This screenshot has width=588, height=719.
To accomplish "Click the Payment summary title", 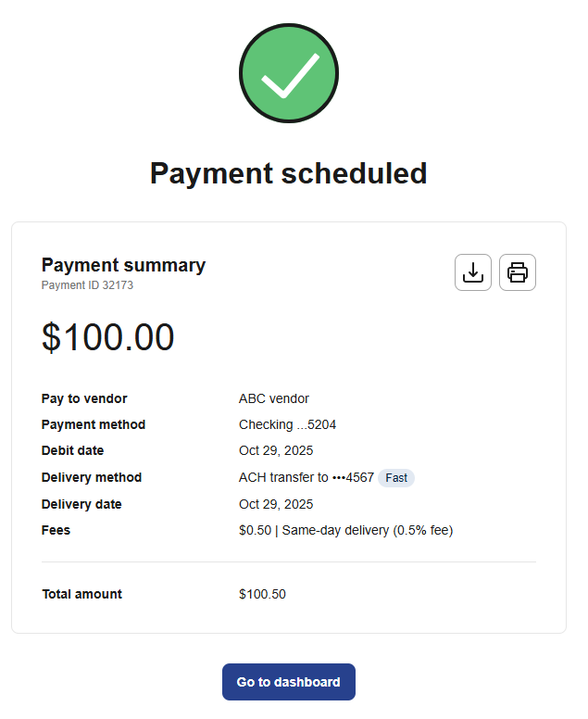I will pyautogui.click(x=123, y=265).
